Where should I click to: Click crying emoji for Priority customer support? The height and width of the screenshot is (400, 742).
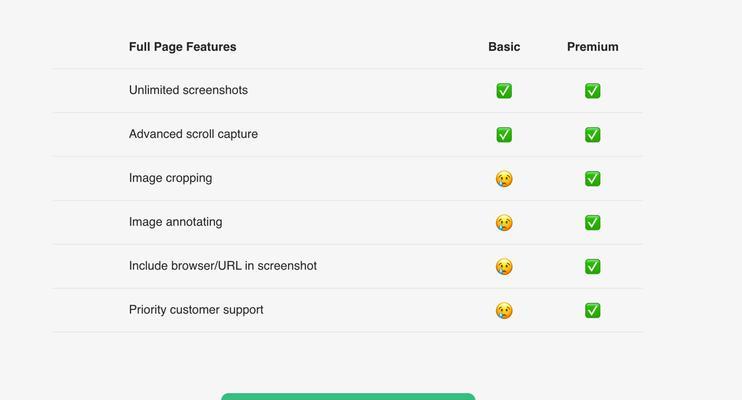click(x=504, y=311)
